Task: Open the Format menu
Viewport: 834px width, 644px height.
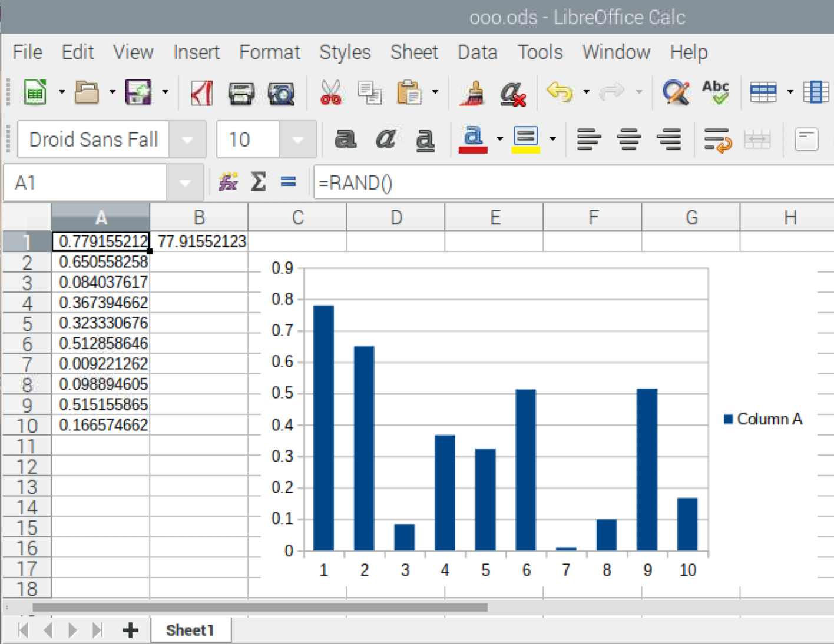Action: 269,52
